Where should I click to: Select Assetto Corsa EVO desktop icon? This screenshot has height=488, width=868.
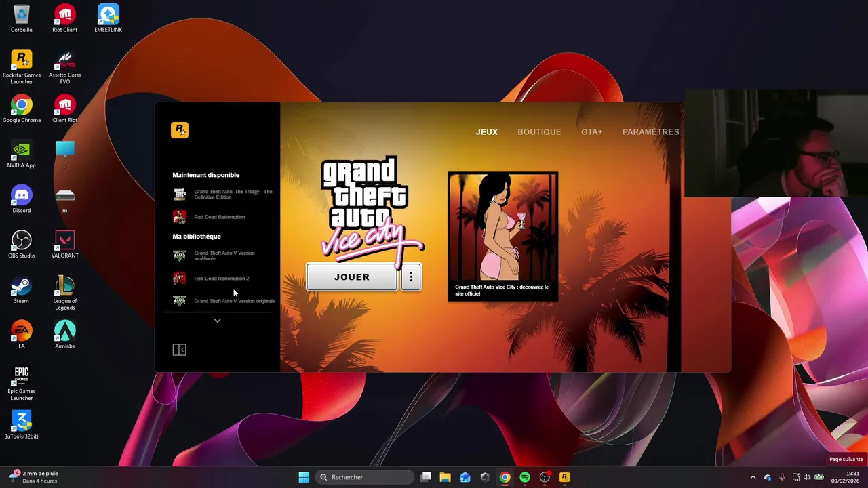point(65,66)
